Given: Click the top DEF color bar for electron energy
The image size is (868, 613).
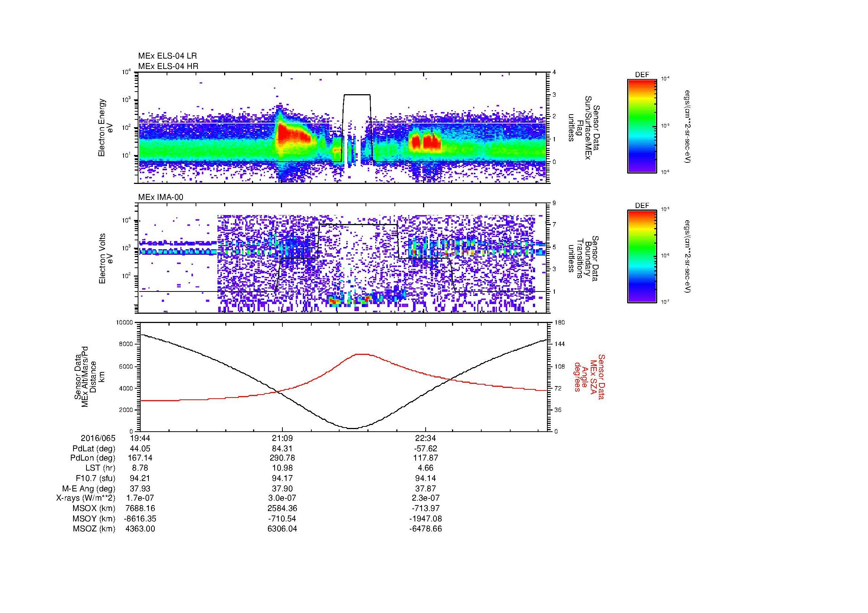Looking at the screenshot, I should tap(642, 126).
